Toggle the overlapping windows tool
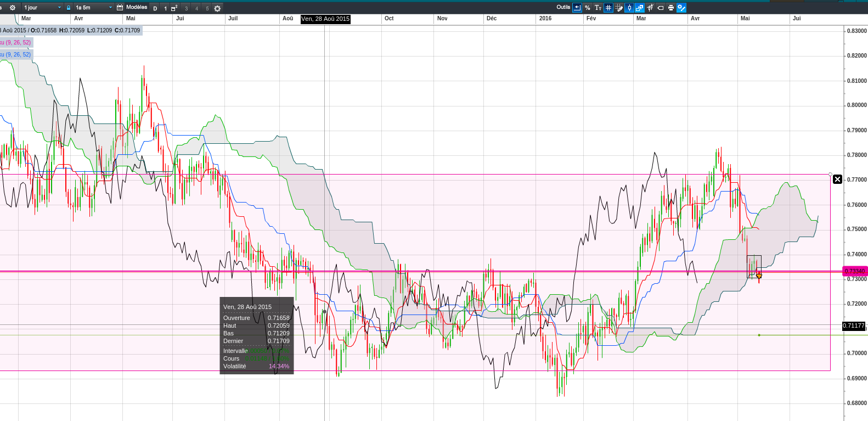Image resolution: width=868 pixels, height=421 pixels. pyautogui.click(x=640, y=8)
